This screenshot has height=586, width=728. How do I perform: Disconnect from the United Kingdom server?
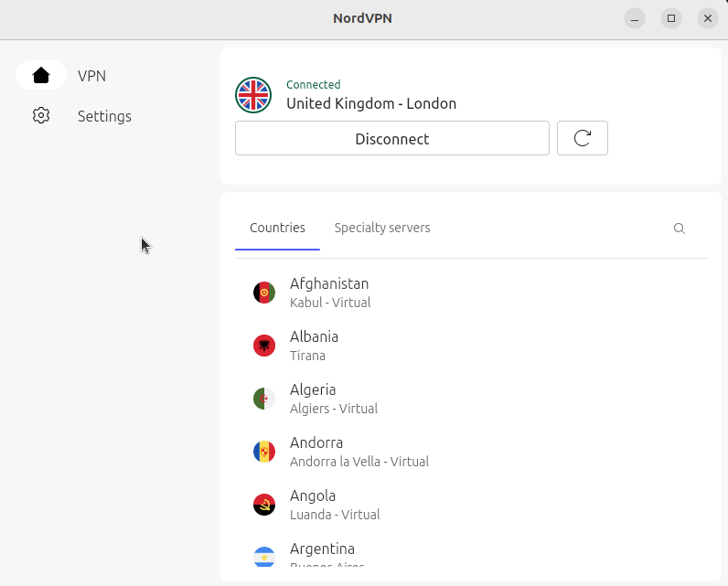click(x=391, y=138)
